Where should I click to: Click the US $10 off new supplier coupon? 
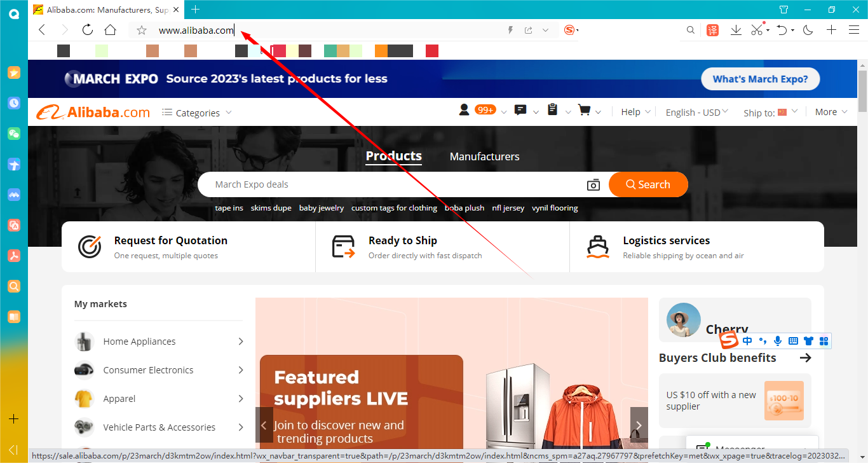click(x=735, y=401)
